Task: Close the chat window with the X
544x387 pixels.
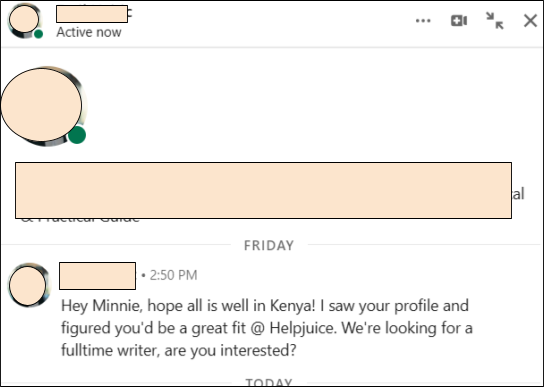Action: [530, 20]
